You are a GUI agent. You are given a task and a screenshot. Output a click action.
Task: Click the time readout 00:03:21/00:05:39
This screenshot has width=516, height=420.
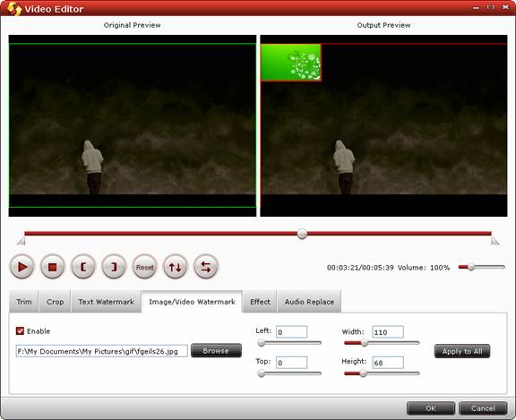pos(360,268)
